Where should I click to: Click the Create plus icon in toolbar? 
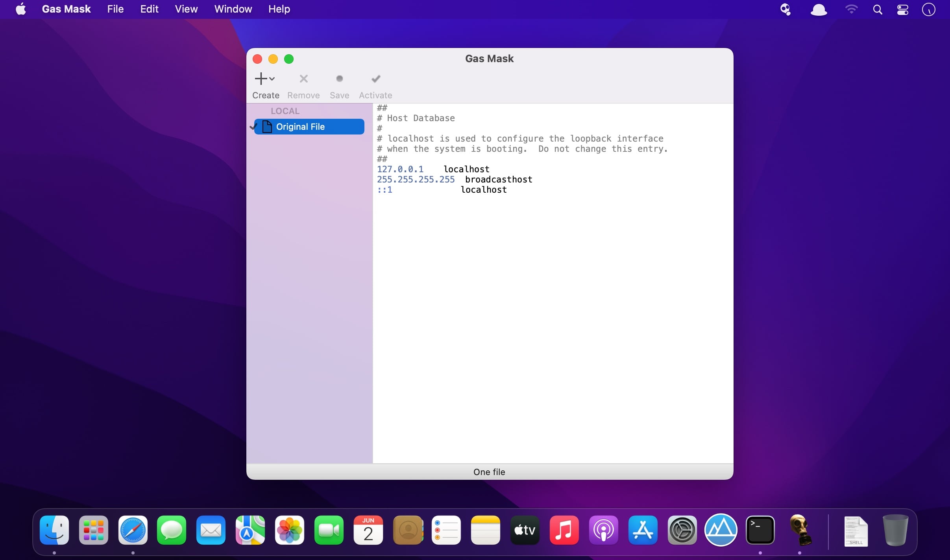261,79
